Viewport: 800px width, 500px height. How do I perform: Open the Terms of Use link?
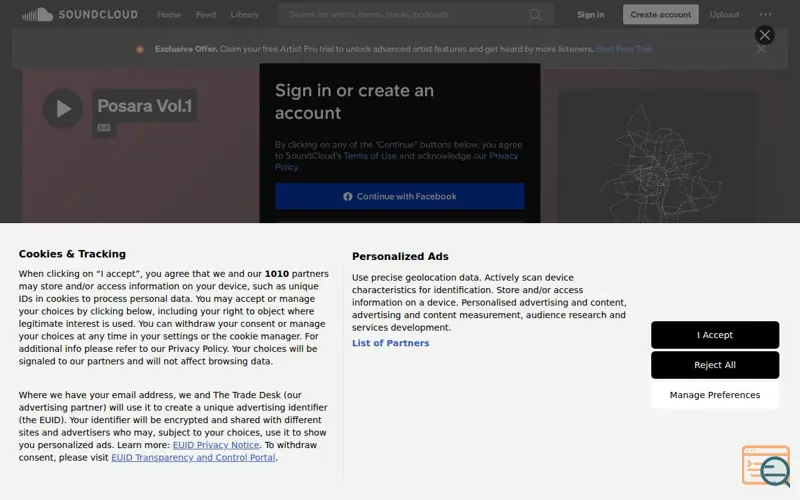click(370, 156)
